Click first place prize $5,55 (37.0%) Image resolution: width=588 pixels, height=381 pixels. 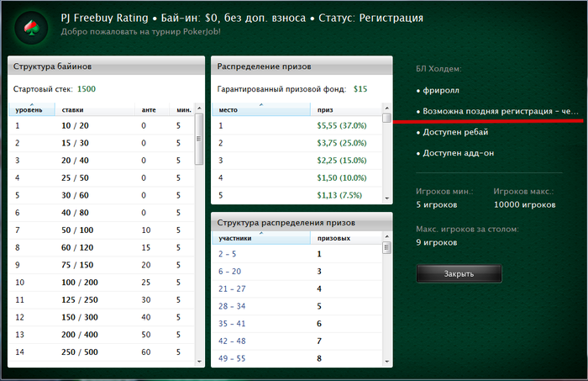coord(342,126)
